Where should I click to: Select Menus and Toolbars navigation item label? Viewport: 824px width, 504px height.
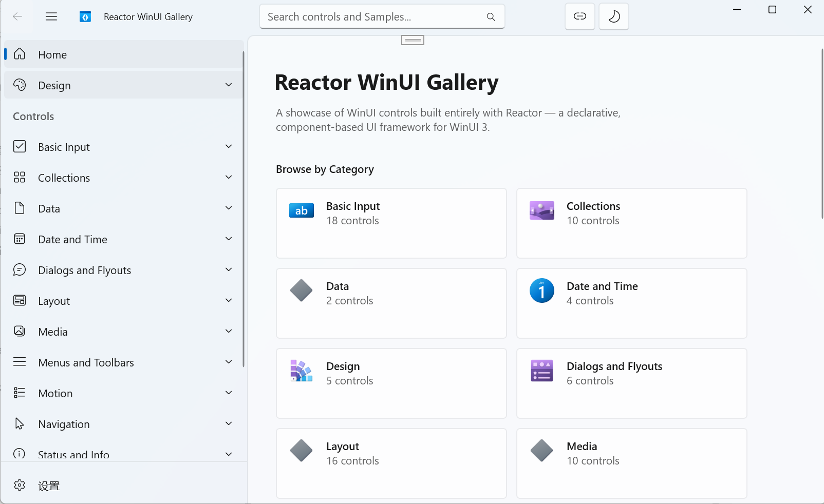pyautogui.click(x=86, y=362)
